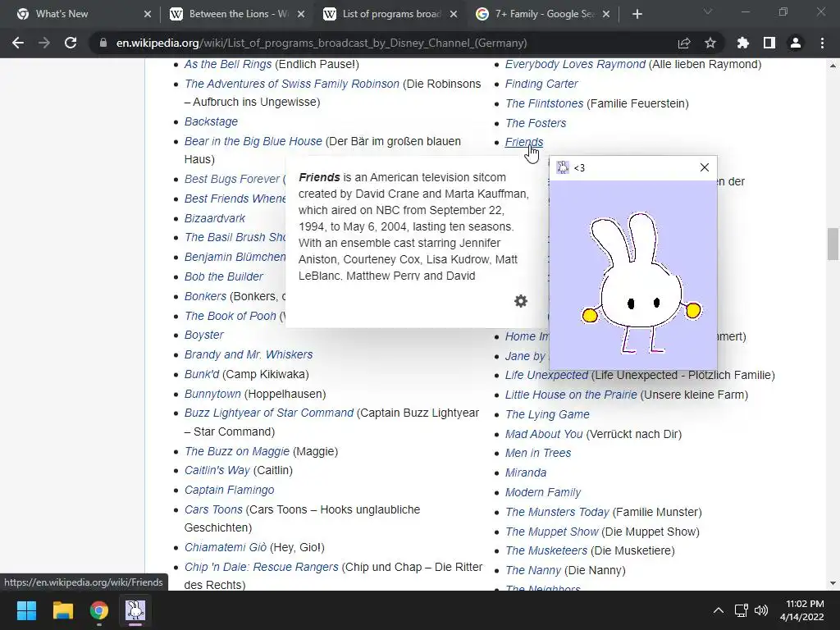This screenshot has width=840, height=630.
Task: Open Chrome from the taskbar
Action: (x=99, y=610)
